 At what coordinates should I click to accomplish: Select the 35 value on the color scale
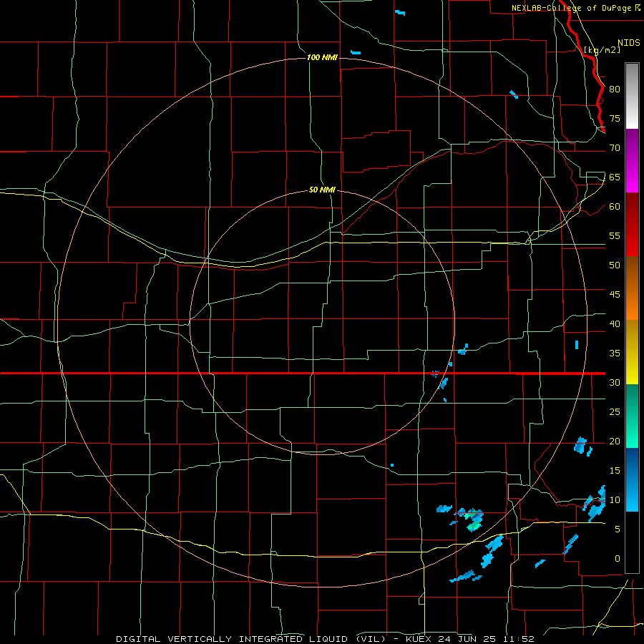coord(615,353)
